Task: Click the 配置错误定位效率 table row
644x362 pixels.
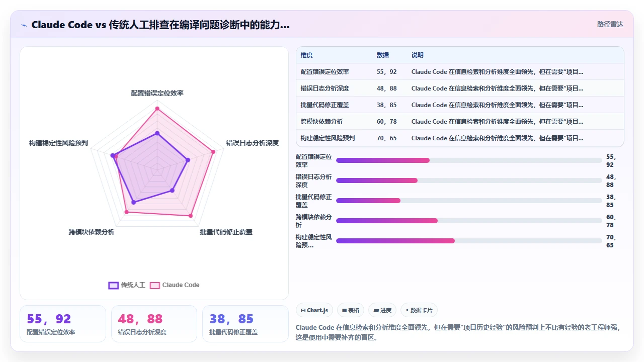Action: click(460, 72)
